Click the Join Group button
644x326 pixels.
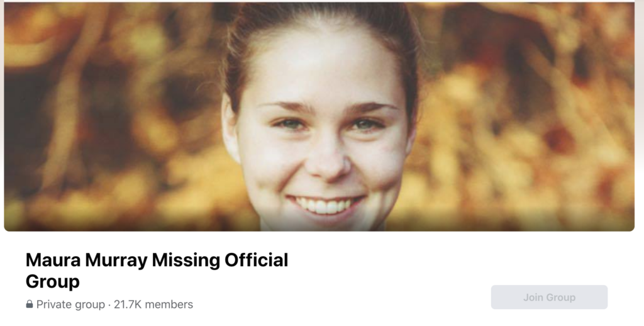[549, 297]
